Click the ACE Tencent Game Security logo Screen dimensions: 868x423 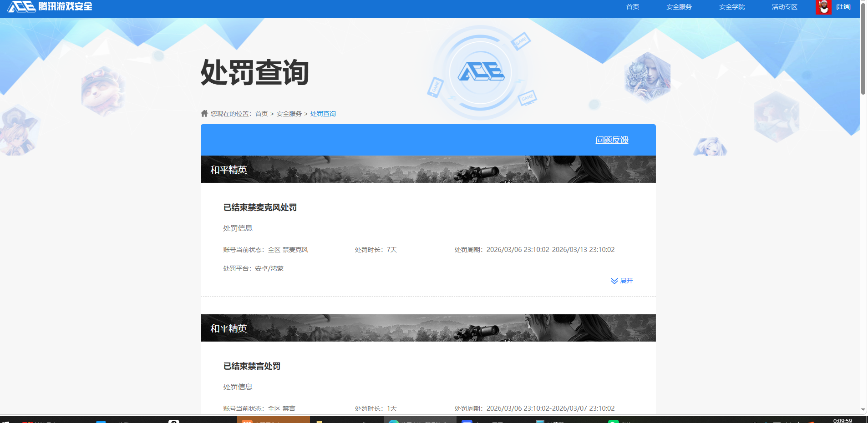pyautogui.click(x=50, y=6)
